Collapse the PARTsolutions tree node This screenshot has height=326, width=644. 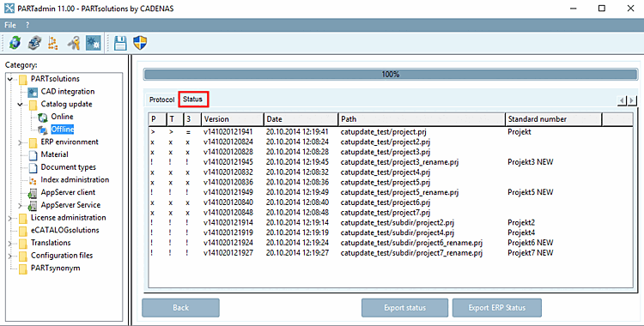[x=10, y=79]
